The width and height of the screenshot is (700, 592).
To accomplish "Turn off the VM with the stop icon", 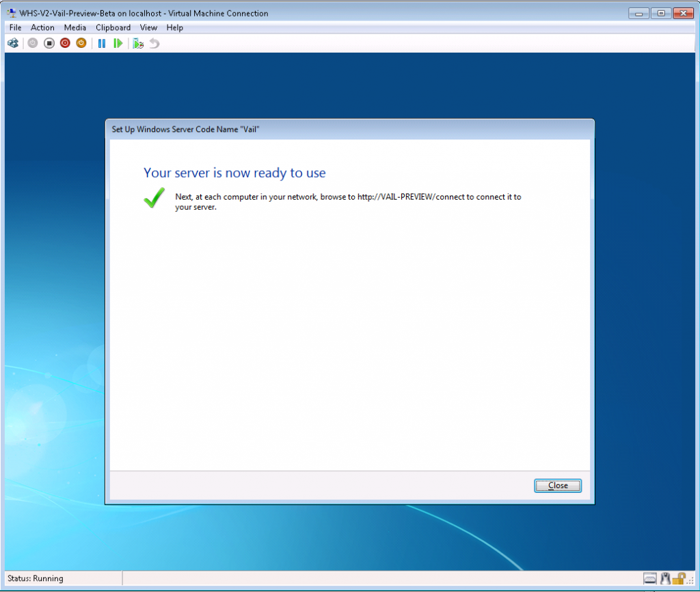I will (49, 43).
